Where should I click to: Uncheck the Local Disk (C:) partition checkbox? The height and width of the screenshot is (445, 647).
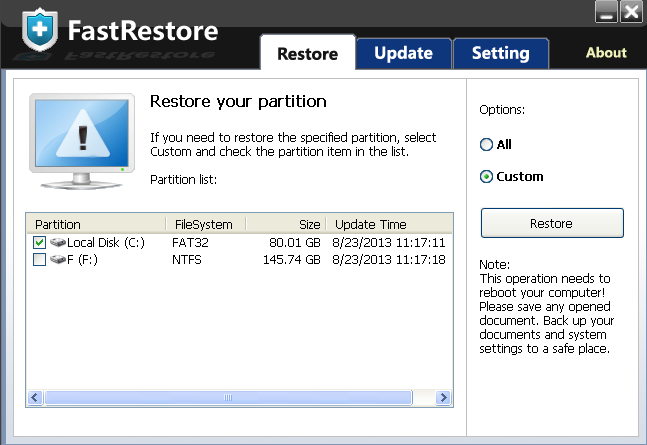point(39,243)
